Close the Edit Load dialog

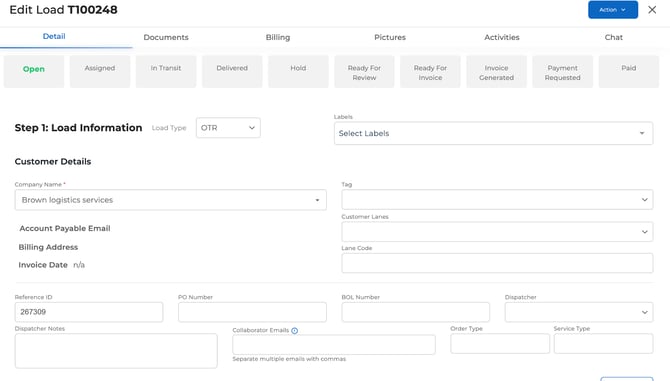click(652, 10)
